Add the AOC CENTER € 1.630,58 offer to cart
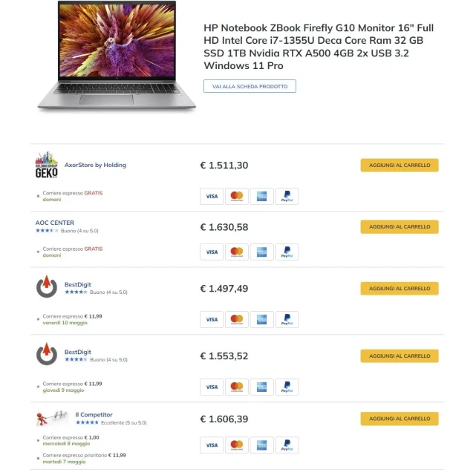This screenshot has width=476, height=475. click(400, 227)
